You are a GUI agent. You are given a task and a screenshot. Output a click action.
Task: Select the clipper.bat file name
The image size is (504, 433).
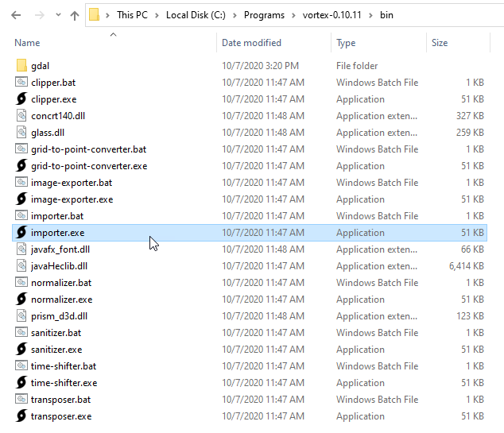(53, 83)
